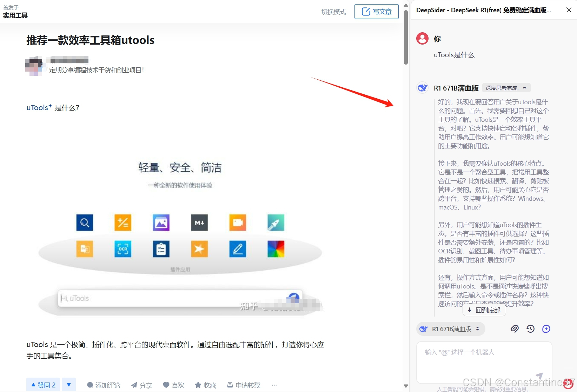Viewport: 577px width, 392px height.
Task: Open the R1 671B满血版 model selector
Action: click(x=451, y=329)
